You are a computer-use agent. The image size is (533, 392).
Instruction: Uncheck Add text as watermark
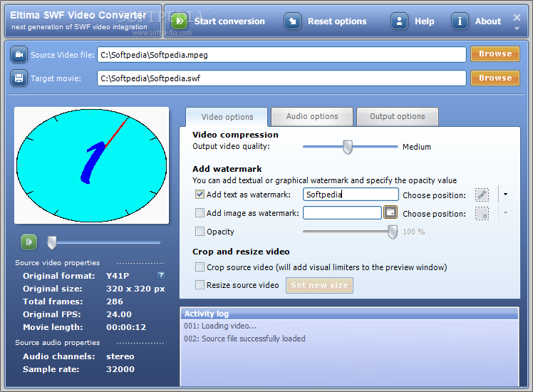click(200, 194)
